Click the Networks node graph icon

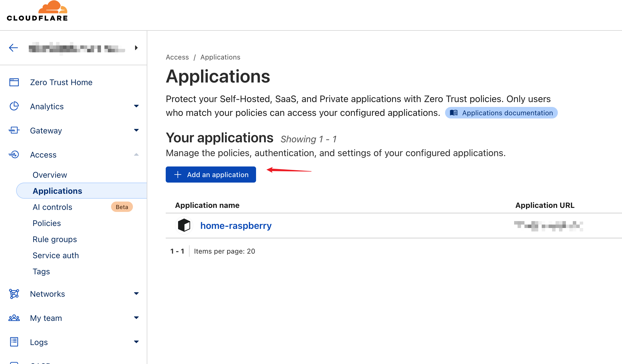click(x=14, y=294)
